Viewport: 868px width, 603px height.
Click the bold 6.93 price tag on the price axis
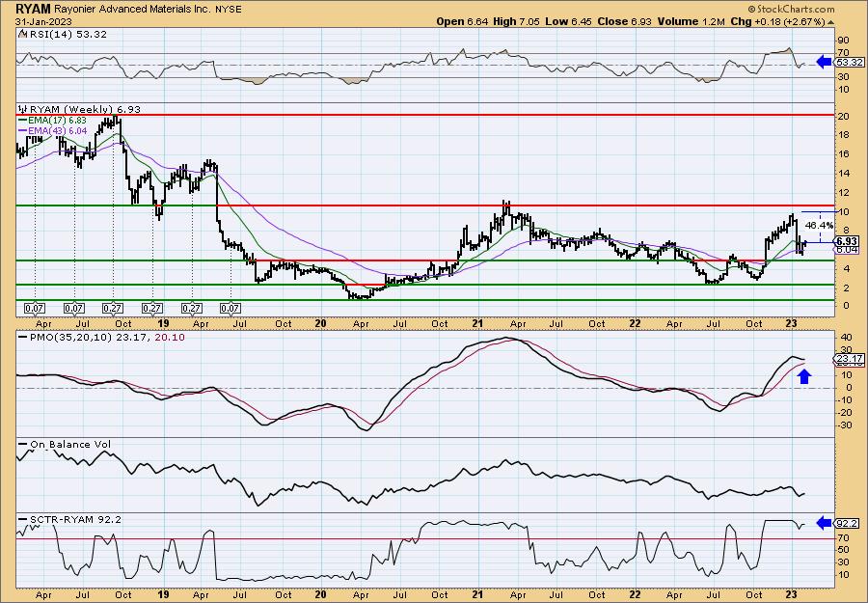(x=846, y=241)
